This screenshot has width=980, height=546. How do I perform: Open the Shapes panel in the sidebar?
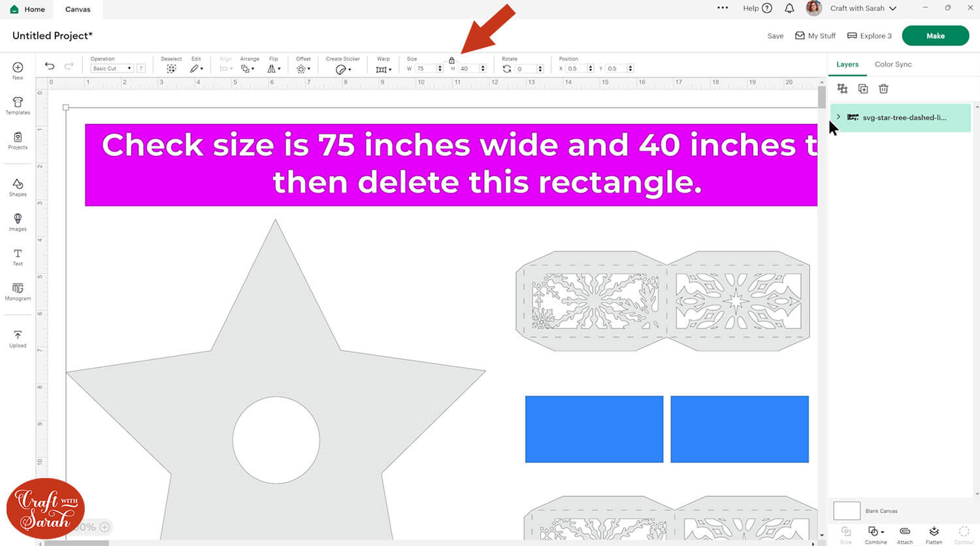[x=18, y=187]
